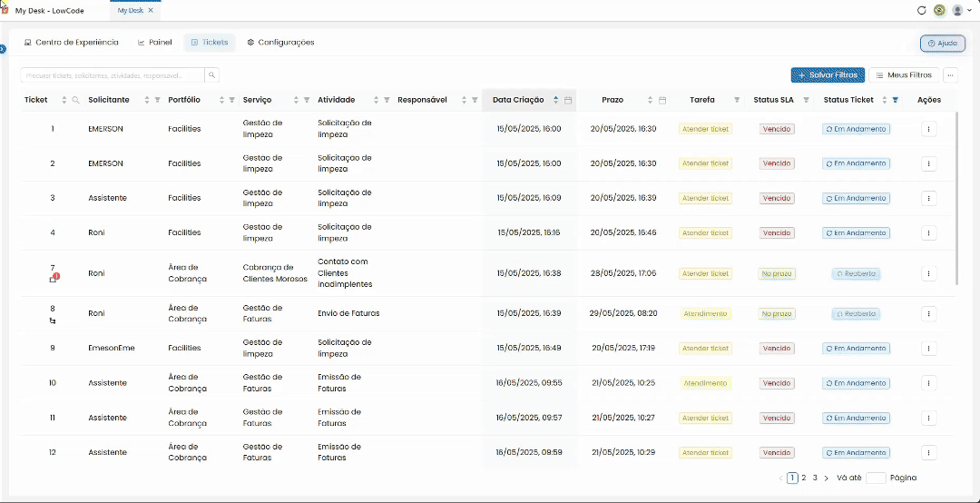The image size is (980, 503).
Task: Go to page 2 in pagination
Action: tap(804, 478)
